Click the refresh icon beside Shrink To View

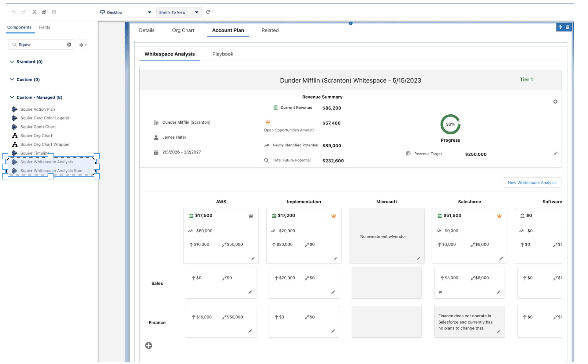208,12
